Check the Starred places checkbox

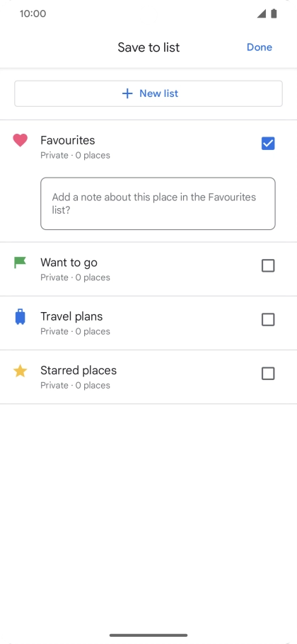pos(268,374)
